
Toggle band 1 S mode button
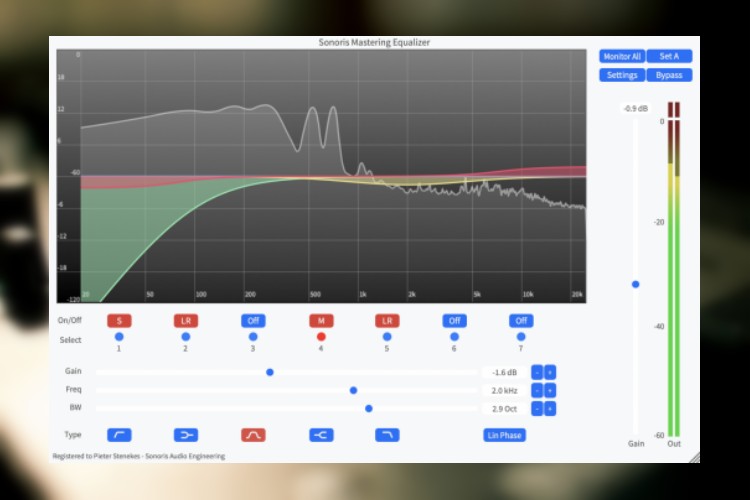tap(119, 321)
